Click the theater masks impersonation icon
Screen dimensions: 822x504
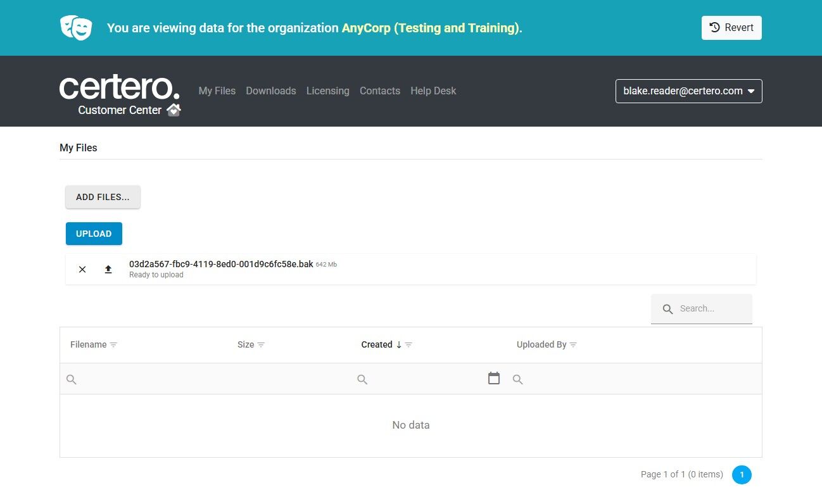[76, 28]
